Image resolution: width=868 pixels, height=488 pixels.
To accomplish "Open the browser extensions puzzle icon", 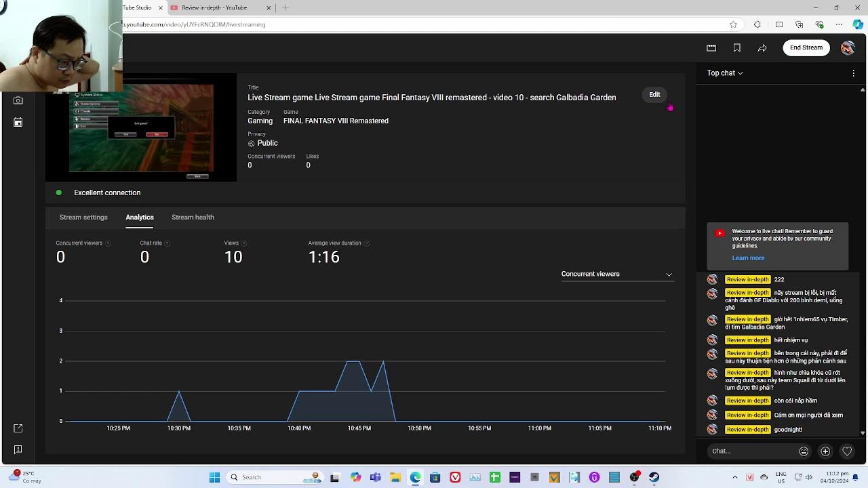I will (757, 24).
